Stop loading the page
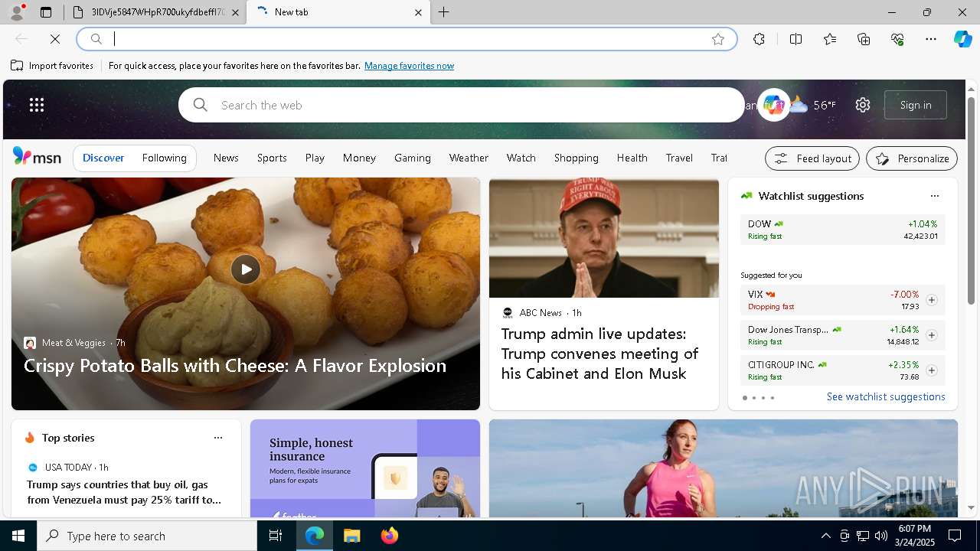 [x=55, y=39]
